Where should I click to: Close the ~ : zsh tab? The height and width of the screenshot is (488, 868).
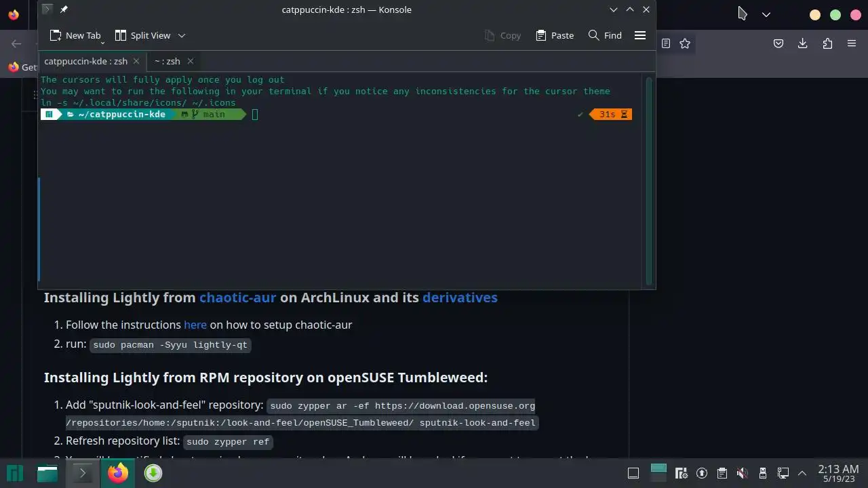point(191,61)
